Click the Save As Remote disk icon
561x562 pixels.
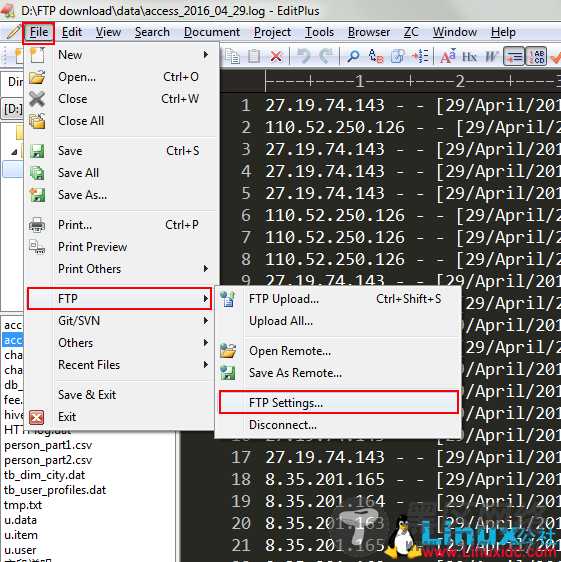228,373
